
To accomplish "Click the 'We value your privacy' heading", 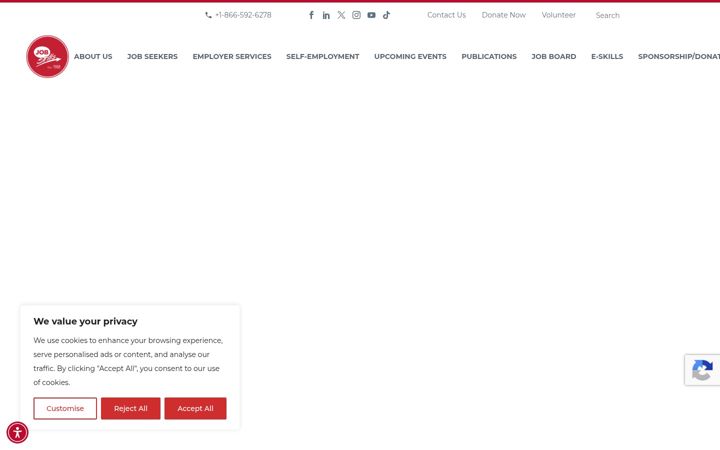I will point(85,321).
